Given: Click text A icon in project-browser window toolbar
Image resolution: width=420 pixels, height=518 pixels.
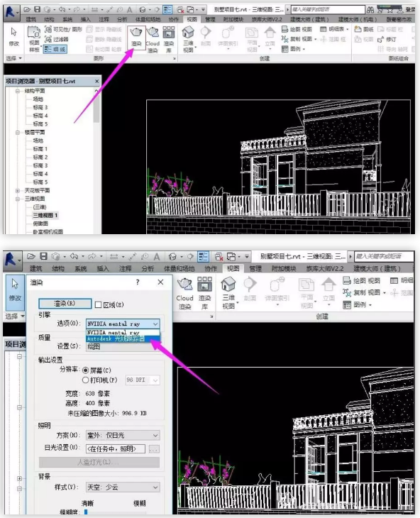Looking at the screenshot, I should (x=130, y=10).
